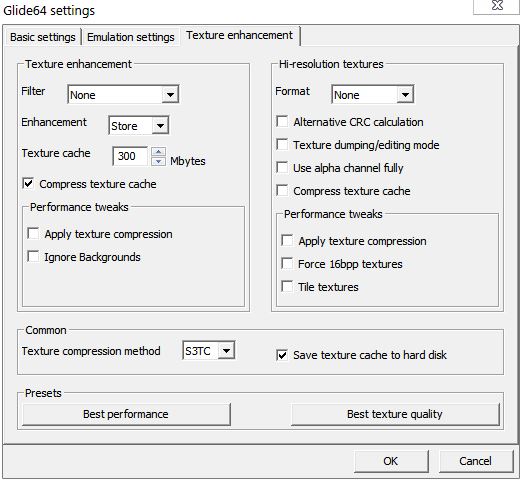Apply the Best texture quality preset
522x481 pixels.
[395, 414]
